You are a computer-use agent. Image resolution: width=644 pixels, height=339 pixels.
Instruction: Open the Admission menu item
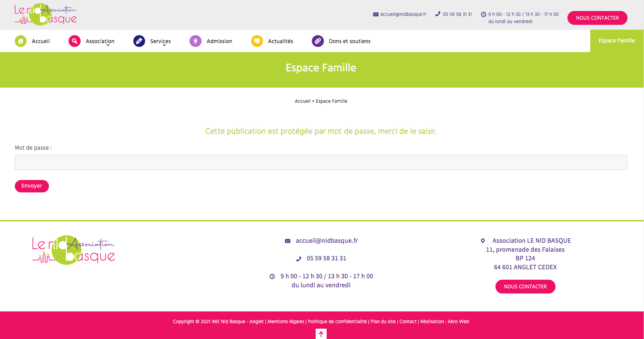[219, 41]
